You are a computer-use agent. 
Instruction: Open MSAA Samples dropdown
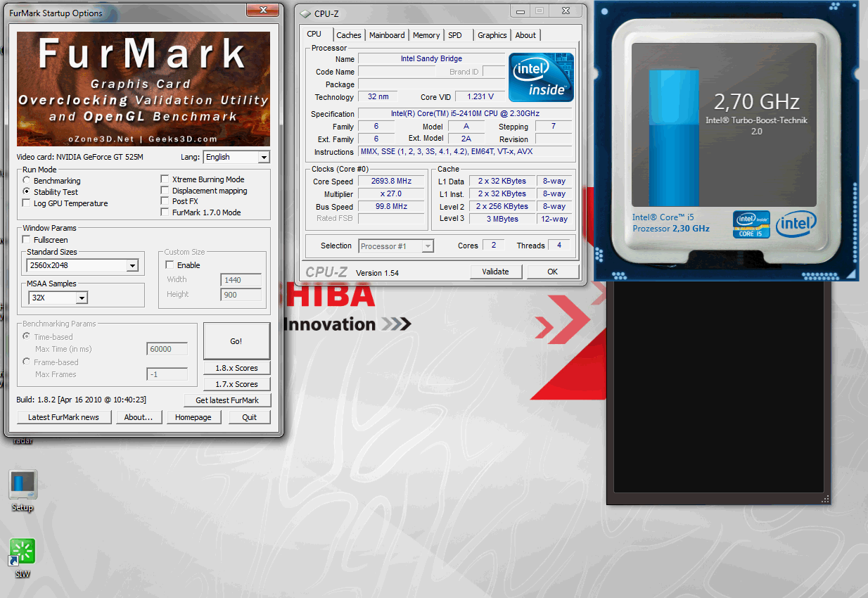(58, 298)
